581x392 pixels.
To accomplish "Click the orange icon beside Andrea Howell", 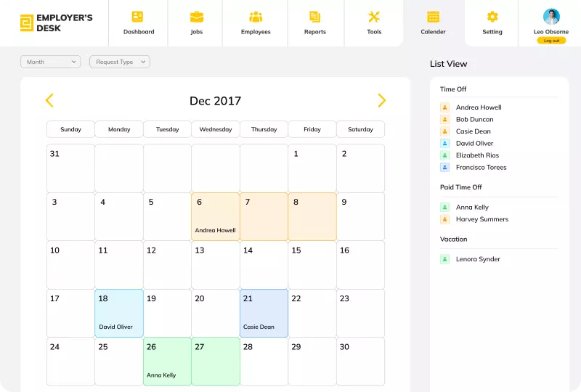I will (445, 107).
